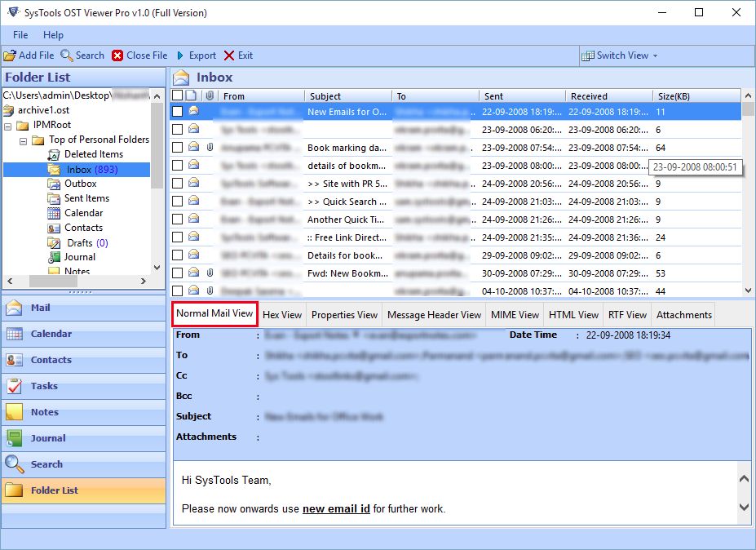The image size is (756, 550).
Task: Sort by the Subject column header
Action: (x=348, y=96)
